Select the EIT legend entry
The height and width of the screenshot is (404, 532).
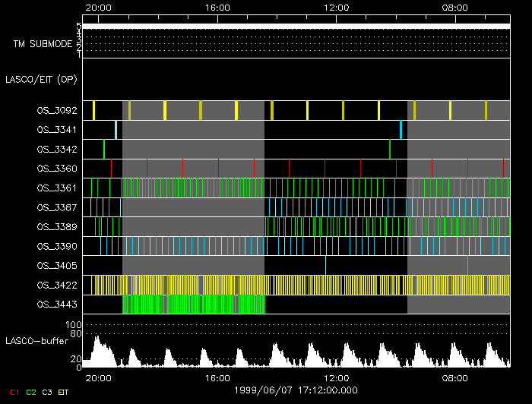pyautogui.click(x=63, y=392)
